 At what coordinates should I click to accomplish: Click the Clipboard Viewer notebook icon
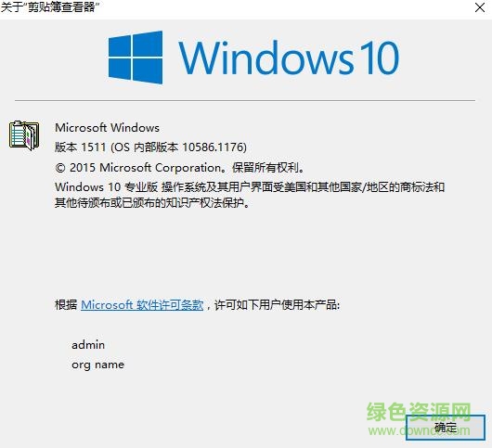[x=24, y=135]
